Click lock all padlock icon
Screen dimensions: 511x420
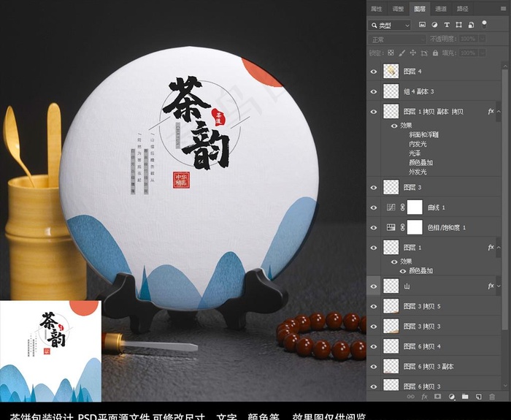click(435, 53)
